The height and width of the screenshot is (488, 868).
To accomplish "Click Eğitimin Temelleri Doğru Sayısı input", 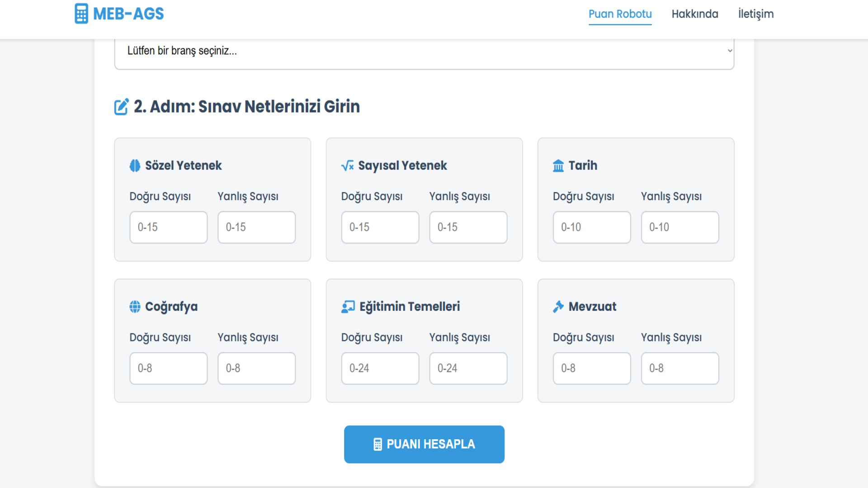I will pos(380,368).
